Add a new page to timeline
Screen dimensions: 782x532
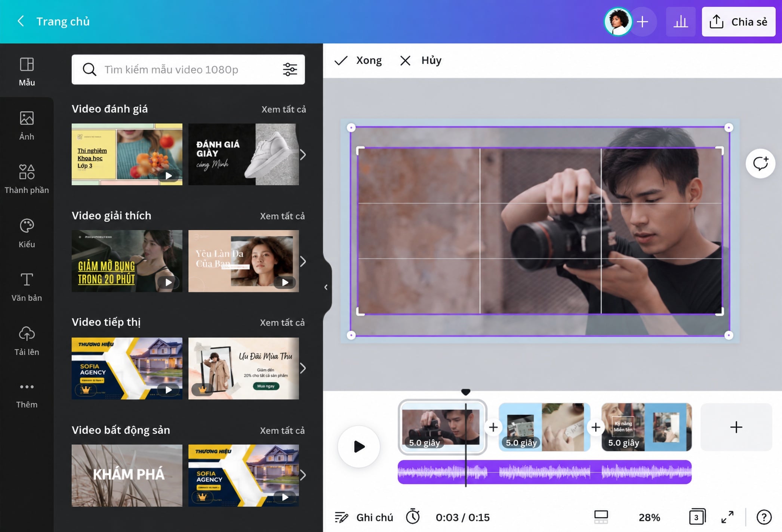point(736,427)
